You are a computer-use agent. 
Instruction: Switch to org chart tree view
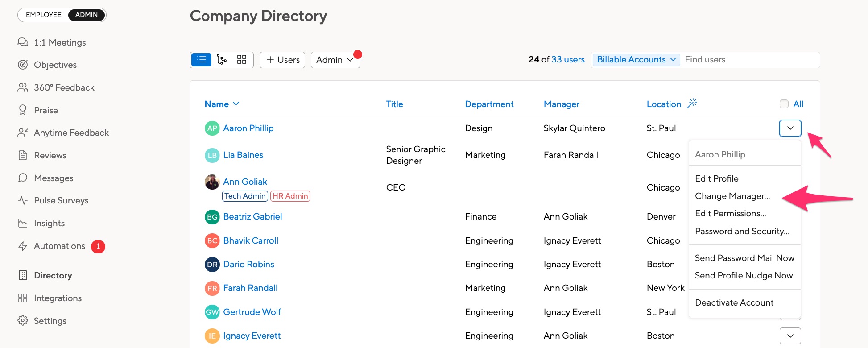[222, 60]
